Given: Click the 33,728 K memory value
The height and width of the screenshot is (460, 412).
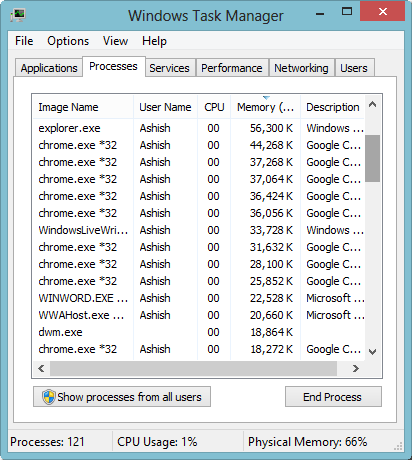Looking at the screenshot, I should pyautogui.click(x=271, y=230).
